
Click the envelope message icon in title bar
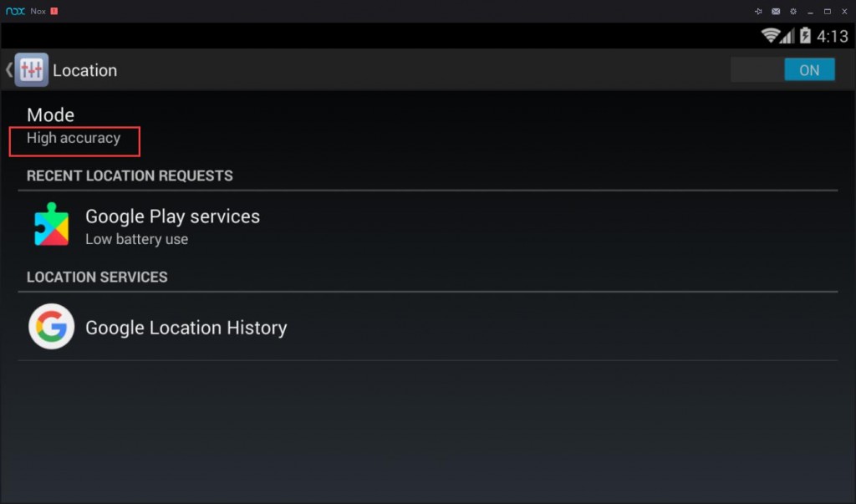(x=776, y=12)
